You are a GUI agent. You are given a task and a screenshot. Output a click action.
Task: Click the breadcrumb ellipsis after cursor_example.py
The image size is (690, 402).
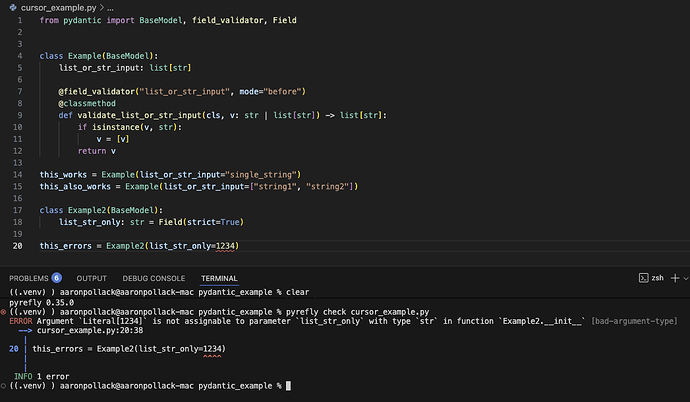[110, 8]
